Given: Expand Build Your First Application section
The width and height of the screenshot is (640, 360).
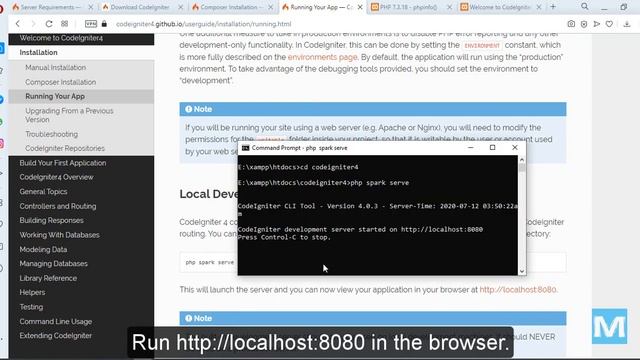Looking at the screenshot, I should (x=63, y=163).
